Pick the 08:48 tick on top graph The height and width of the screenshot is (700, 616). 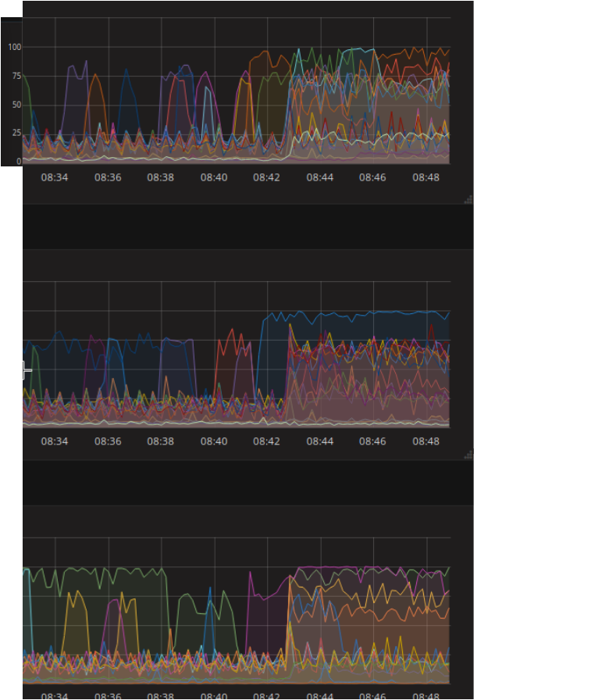click(x=426, y=177)
